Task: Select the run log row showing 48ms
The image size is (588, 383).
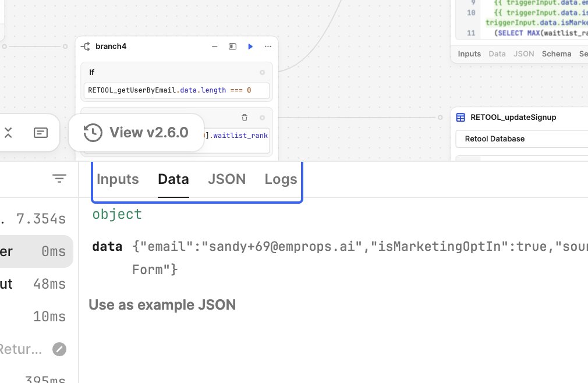Action: point(37,284)
